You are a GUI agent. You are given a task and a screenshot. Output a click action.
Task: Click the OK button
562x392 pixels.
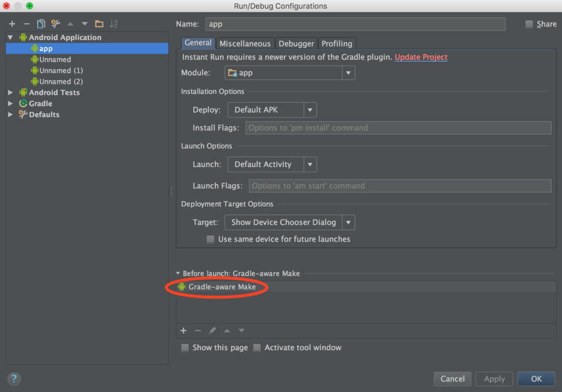pyautogui.click(x=536, y=379)
